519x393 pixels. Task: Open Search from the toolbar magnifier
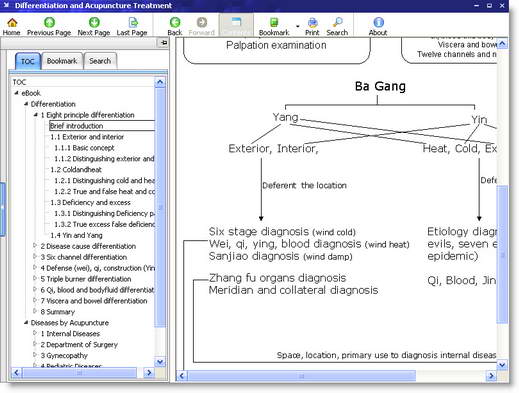pyautogui.click(x=337, y=22)
